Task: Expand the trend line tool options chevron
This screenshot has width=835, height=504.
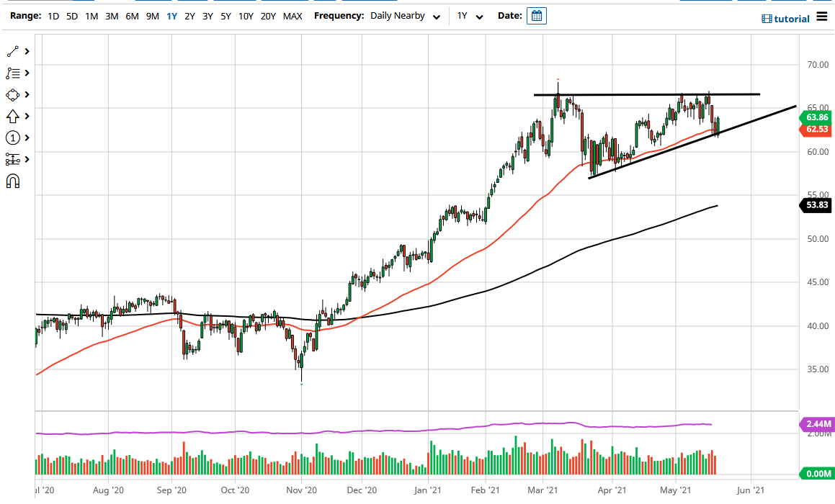Action: [x=27, y=50]
